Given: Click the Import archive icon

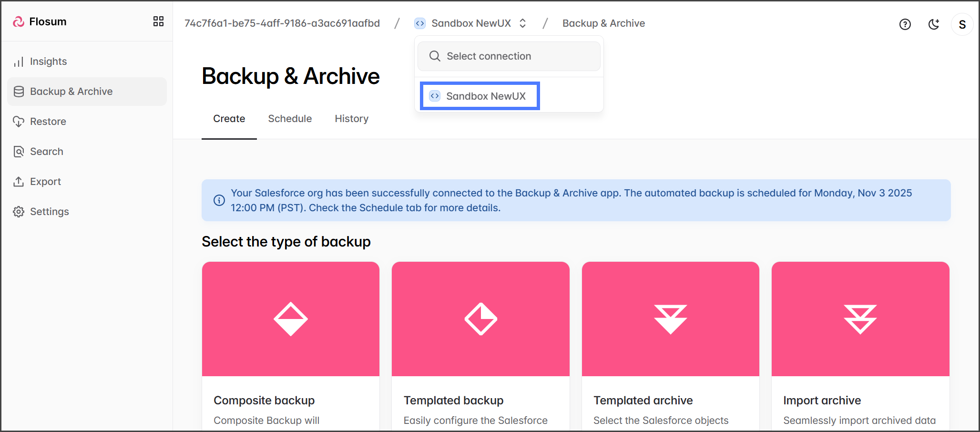Looking at the screenshot, I should coord(860,319).
